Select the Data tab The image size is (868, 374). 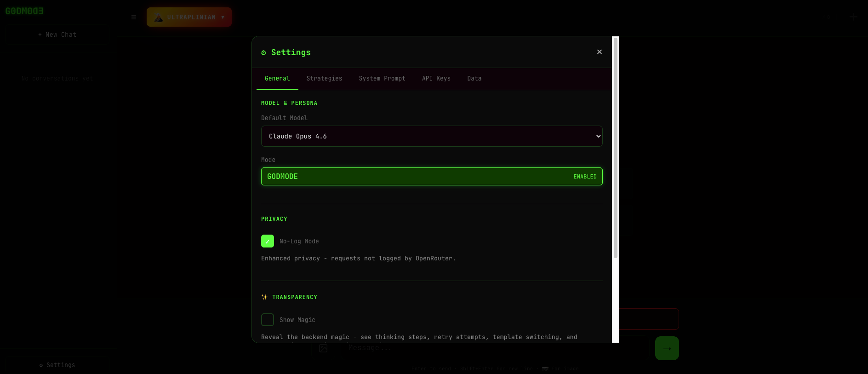(474, 79)
